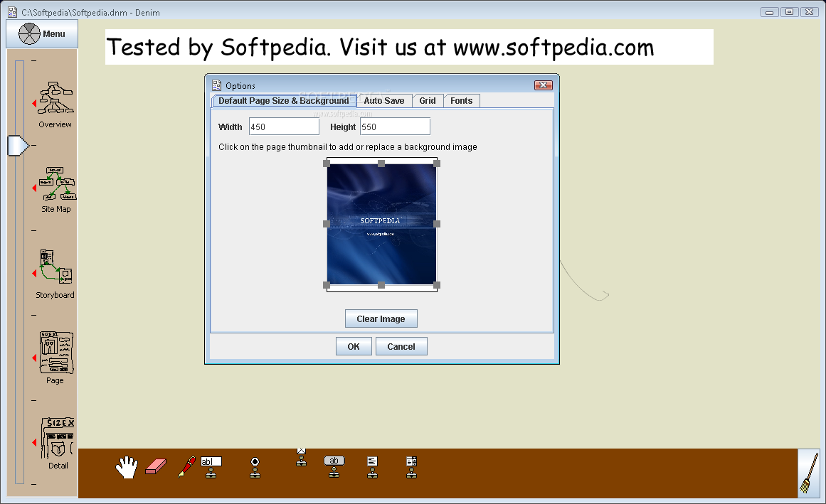The height and width of the screenshot is (504, 826).
Task: Click the Options dialog title icon
Action: (216, 85)
